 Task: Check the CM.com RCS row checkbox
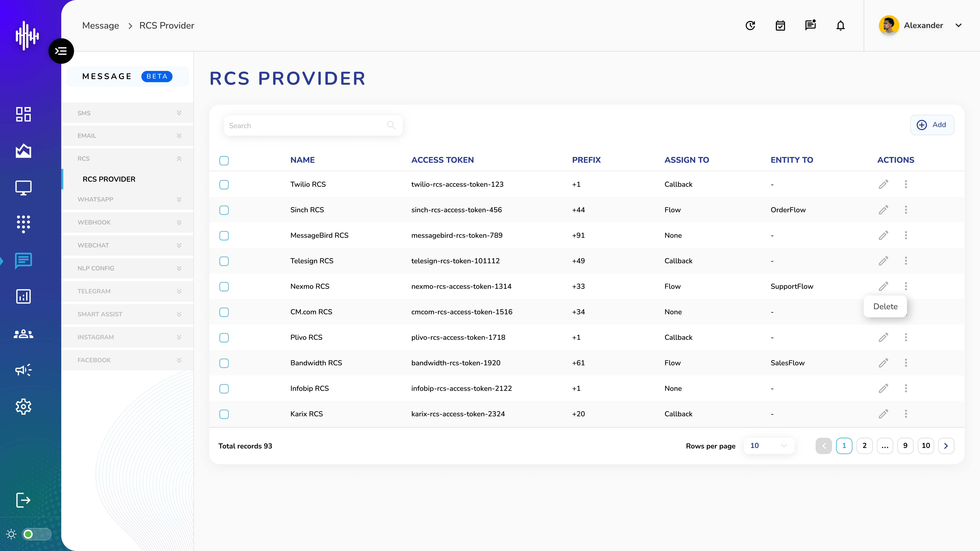click(224, 312)
